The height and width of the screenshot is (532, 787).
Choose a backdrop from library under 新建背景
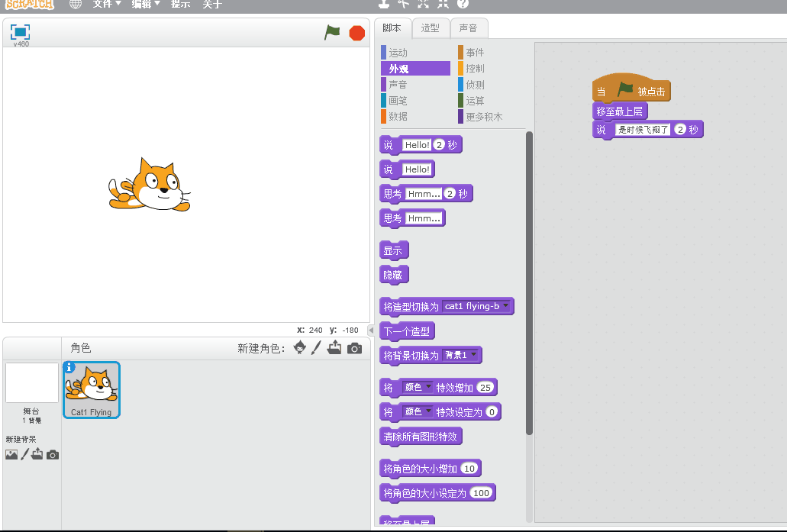click(x=11, y=455)
